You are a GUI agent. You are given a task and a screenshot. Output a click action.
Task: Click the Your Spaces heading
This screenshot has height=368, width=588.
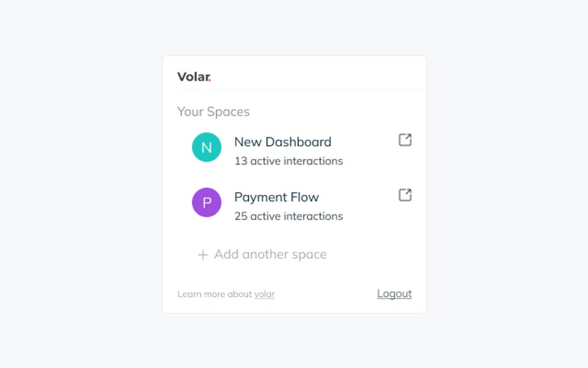click(x=213, y=112)
